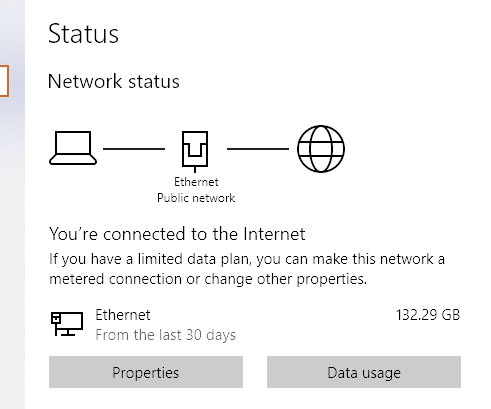
Task: Click the laptop computer icon in the diagram
Action: pos(73,148)
